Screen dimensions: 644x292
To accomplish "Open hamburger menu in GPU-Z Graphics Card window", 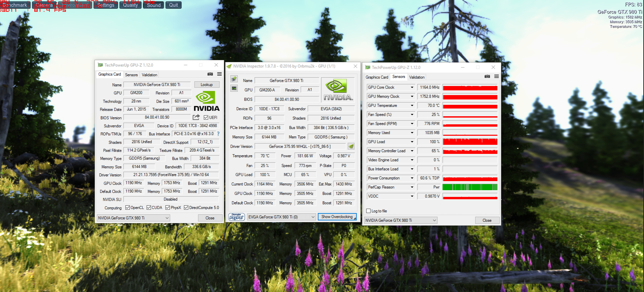I will tap(219, 74).
